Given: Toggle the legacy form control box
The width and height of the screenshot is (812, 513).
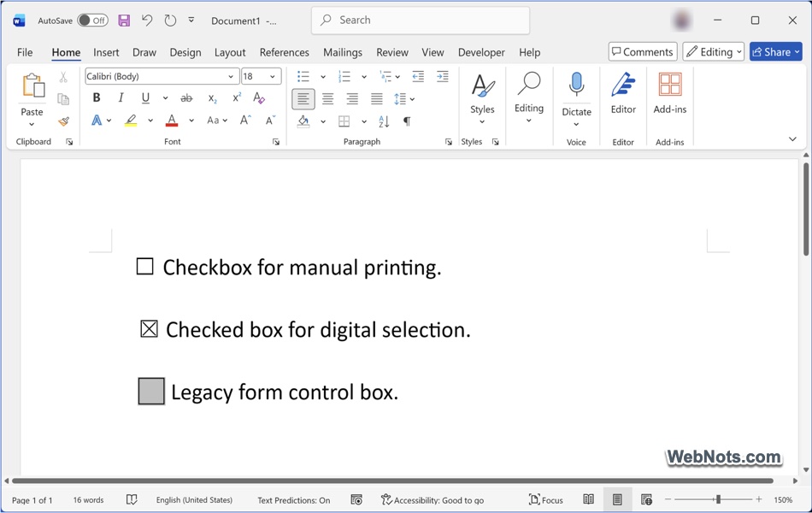Looking at the screenshot, I should pyautogui.click(x=151, y=392).
